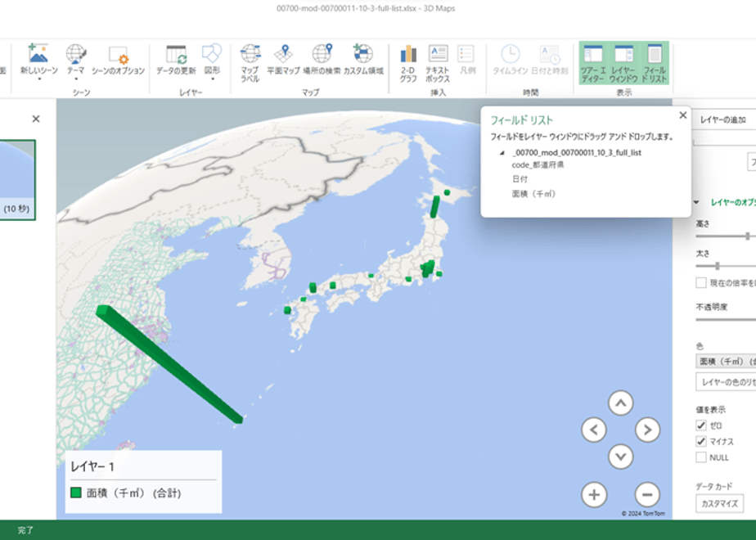Close the フィールド リスト popup
The height and width of the screenshot is (540, 756).
coord(682,115)
